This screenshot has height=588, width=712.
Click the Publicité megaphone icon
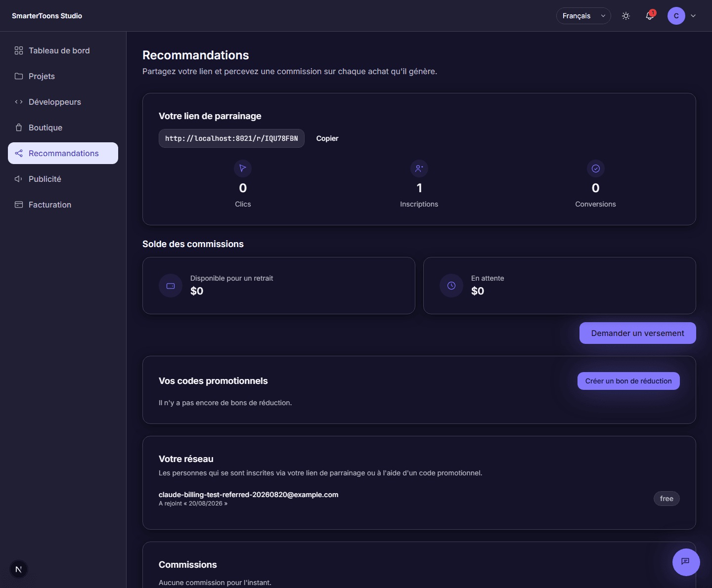click(19, 179)
